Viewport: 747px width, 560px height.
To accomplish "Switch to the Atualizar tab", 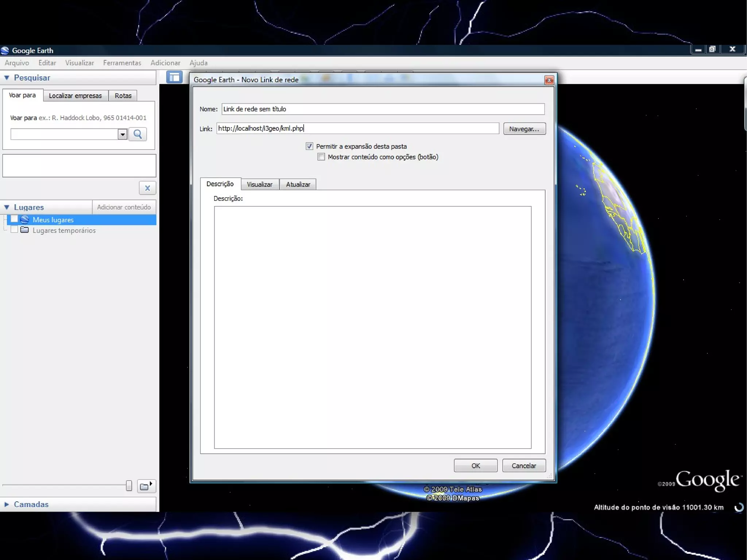I will [298, 185].
